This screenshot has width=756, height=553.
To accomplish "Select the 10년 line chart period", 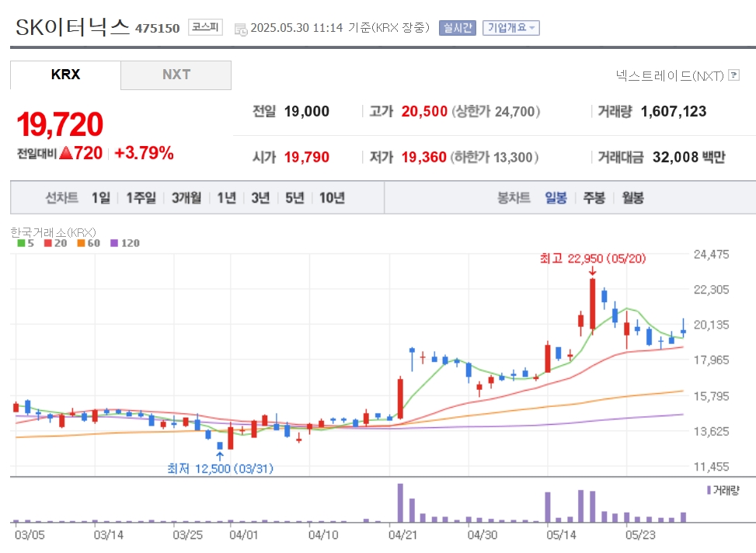I will pyautogui.click(x=332, y=198).
